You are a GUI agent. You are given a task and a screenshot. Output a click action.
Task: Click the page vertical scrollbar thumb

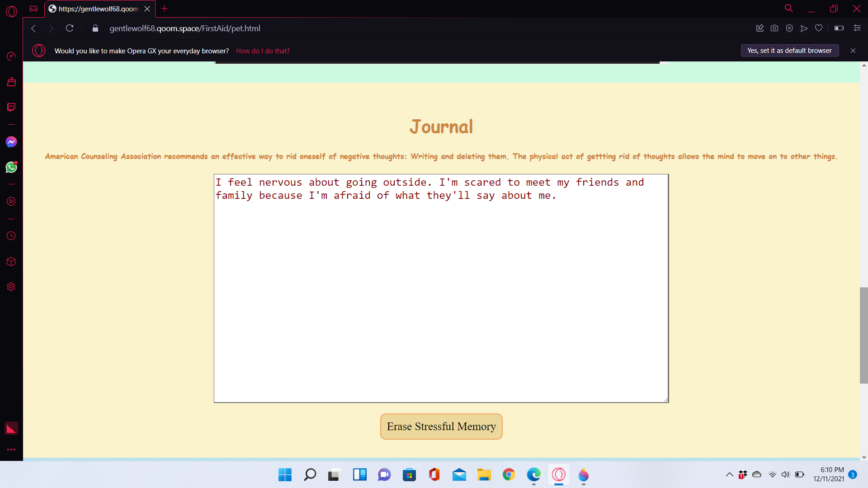[863, 335]
